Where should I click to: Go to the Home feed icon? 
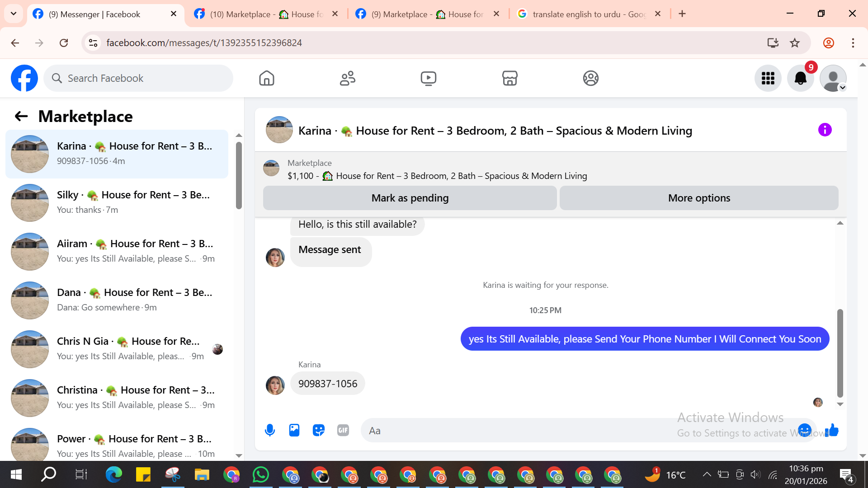point(267,78)
